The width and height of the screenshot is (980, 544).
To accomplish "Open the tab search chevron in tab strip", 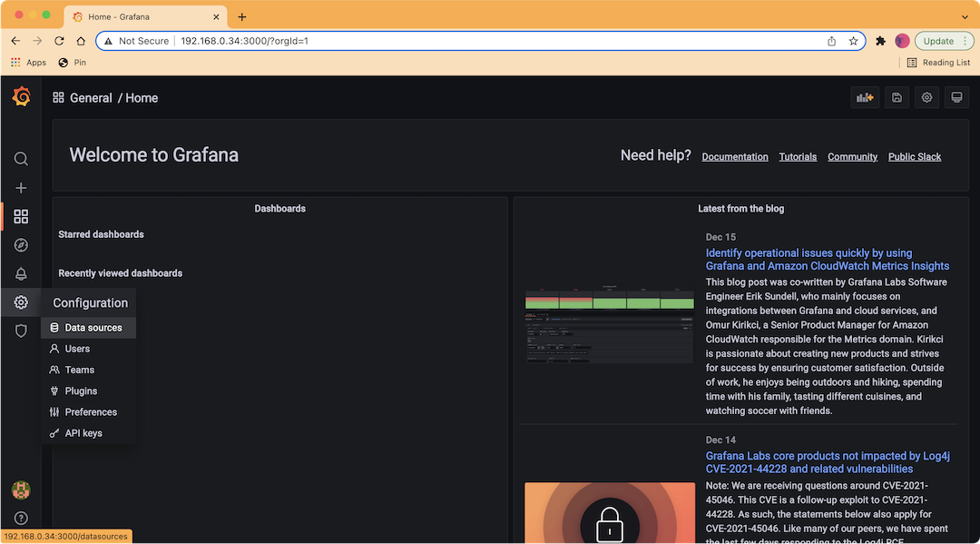I will (x=965, y=17).
